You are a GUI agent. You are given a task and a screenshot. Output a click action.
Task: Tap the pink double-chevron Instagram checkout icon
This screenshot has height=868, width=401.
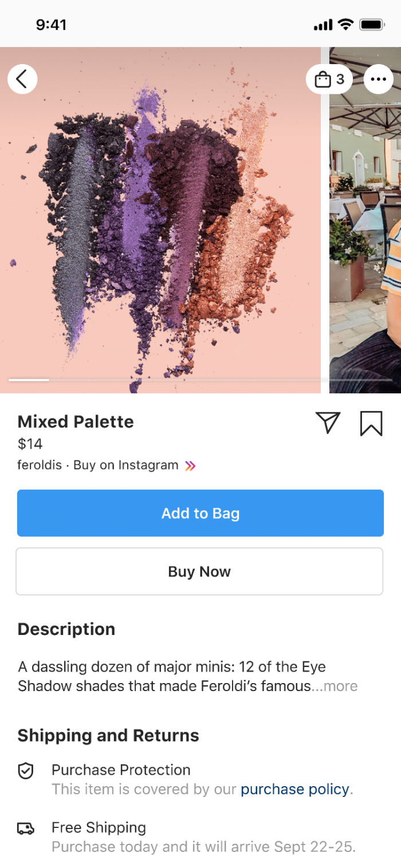point(190,465)
